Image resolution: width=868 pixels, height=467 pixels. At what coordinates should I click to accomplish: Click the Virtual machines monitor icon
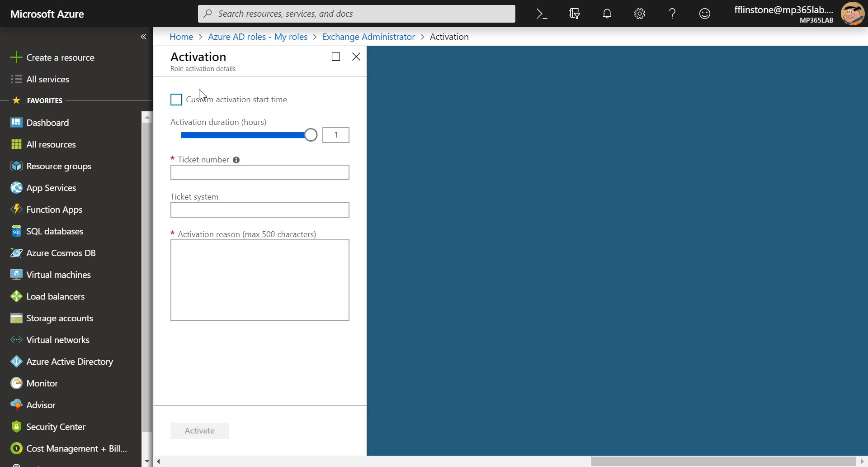click(x=16, y=275)
